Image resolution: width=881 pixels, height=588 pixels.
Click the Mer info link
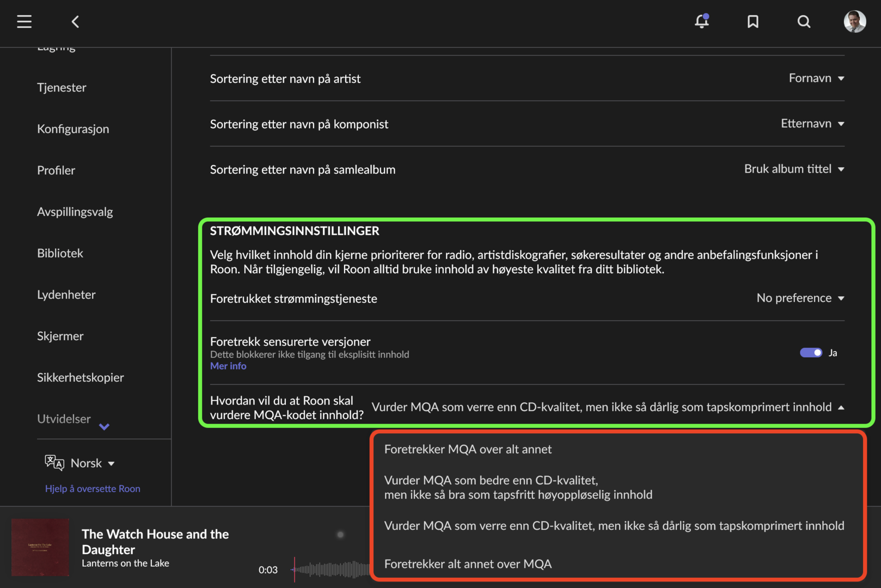tap(228, 366)
